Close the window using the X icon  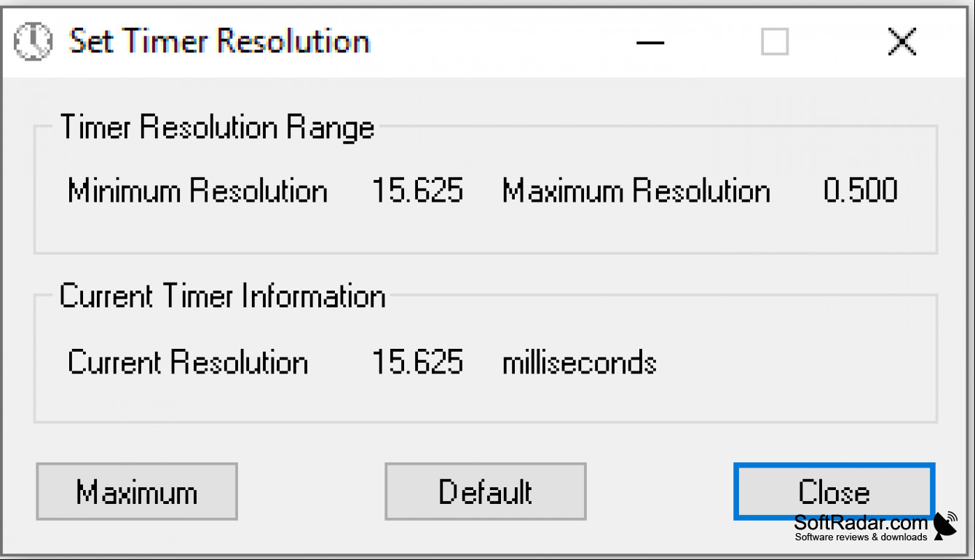click(902, 42)
